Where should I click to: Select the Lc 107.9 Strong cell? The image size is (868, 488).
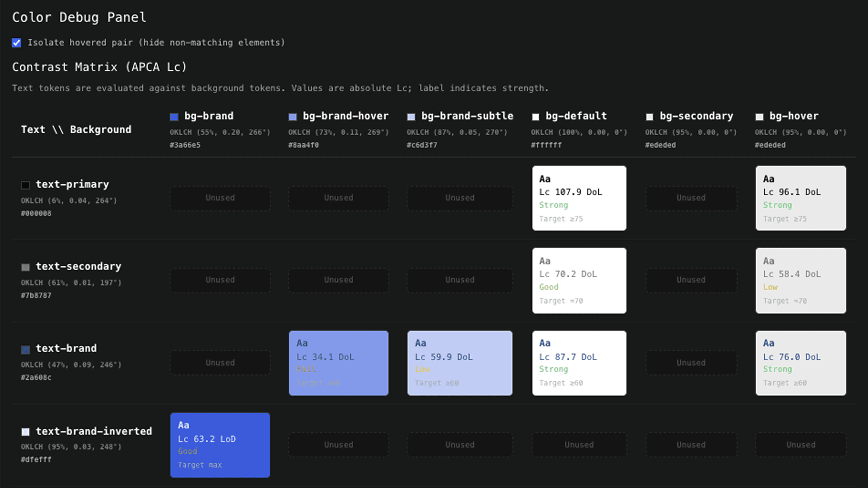[x=579, y=198]
